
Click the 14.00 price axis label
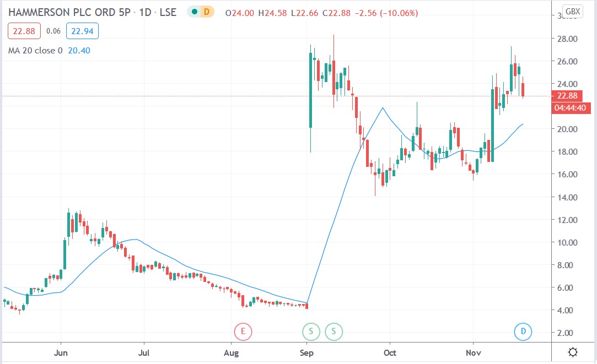point(567,197)
